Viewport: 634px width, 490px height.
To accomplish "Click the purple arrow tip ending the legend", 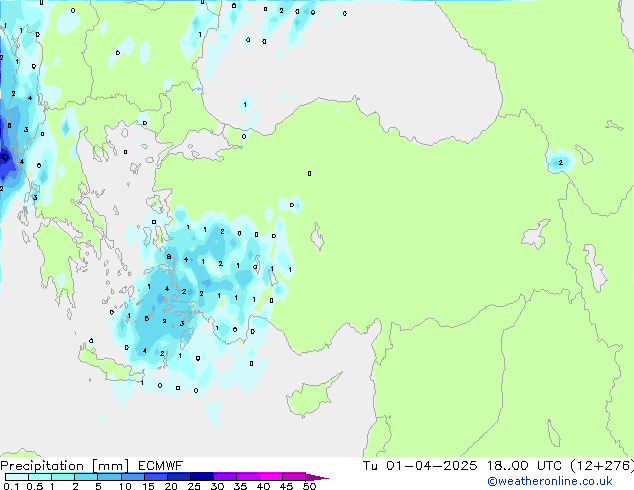I will (317, 478).
